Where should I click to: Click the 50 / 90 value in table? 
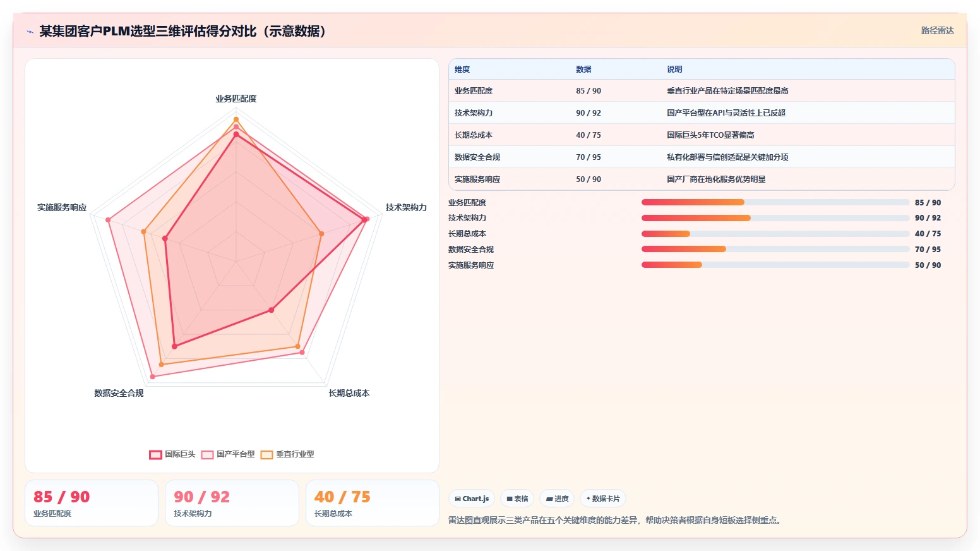coord(589,179)
